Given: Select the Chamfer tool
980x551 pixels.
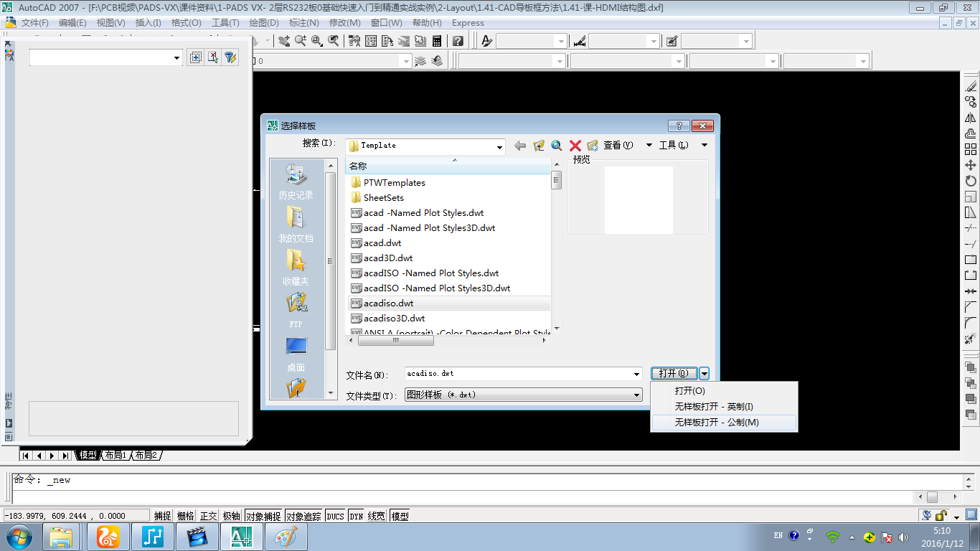Looking at the screenshot, I should coord(971,307).
